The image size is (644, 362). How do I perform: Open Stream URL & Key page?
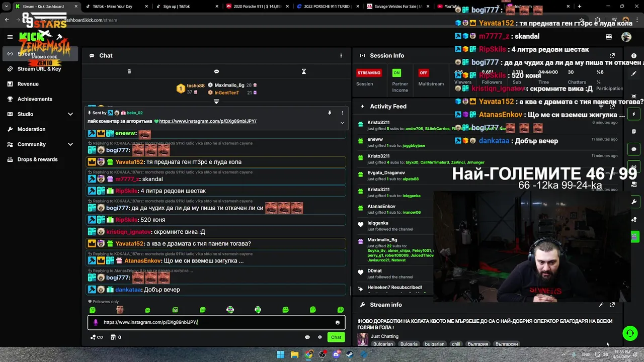click(x=39, y=69)
